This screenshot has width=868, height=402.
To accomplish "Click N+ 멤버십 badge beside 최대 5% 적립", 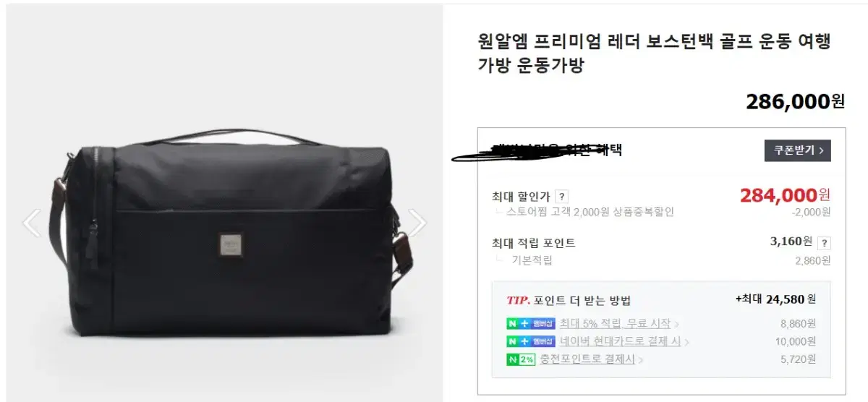I will click(x=530, y=324).
